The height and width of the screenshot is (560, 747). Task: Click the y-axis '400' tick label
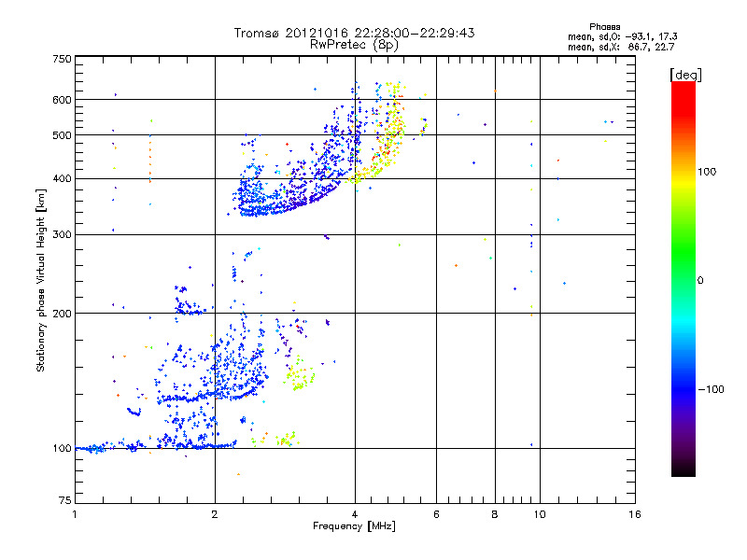pos(62,179)
